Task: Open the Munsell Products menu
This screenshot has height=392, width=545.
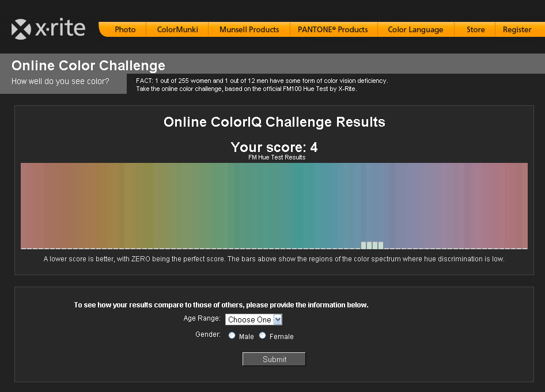Action: point(249,29)
